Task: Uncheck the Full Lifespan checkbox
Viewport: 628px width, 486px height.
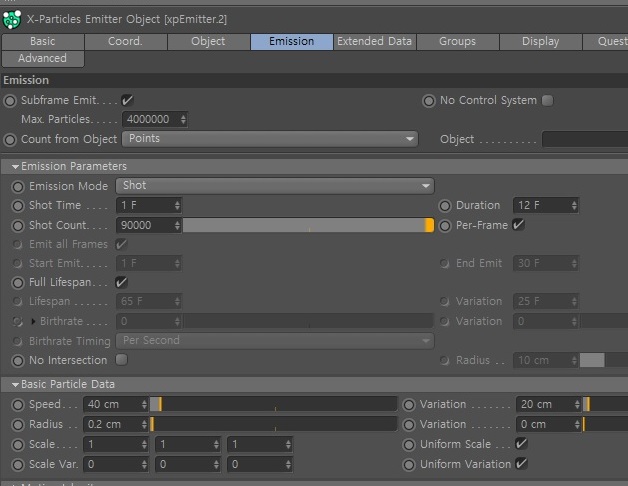Action: pyautogui.click(x=121, y=282)
